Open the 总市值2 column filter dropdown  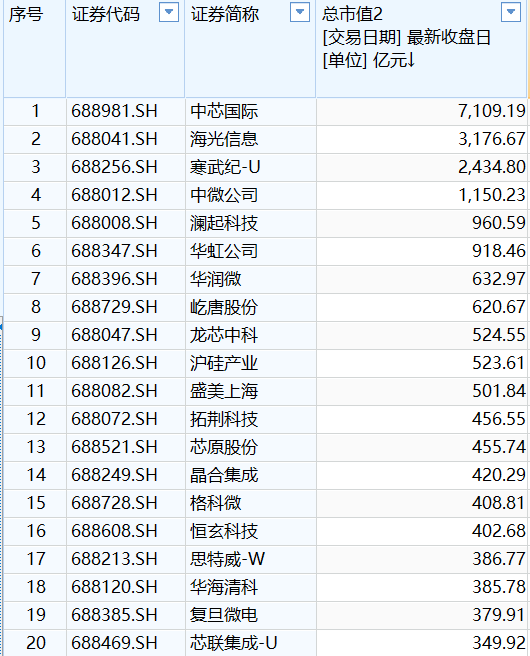click(511, 12)
